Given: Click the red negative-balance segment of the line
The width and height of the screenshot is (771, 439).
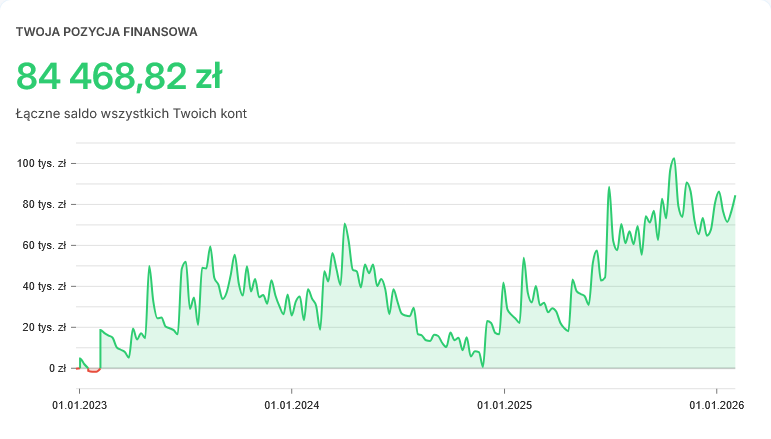Looking at the screenshot, I should click(x=93, y=371).
